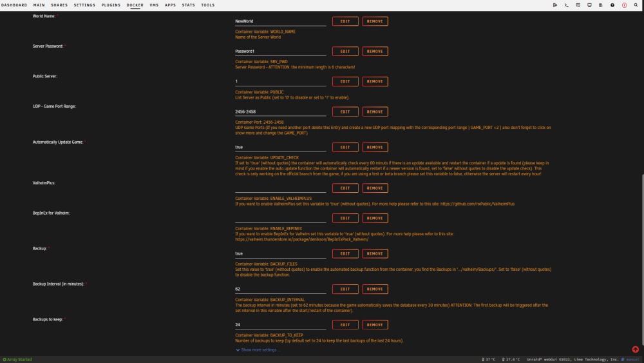
Task: Click the red alert notification icon
Action: (624, 5)
